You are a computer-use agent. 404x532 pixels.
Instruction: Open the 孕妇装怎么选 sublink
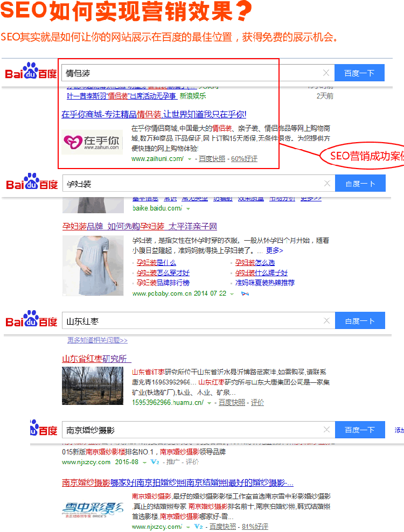[255, 263]
